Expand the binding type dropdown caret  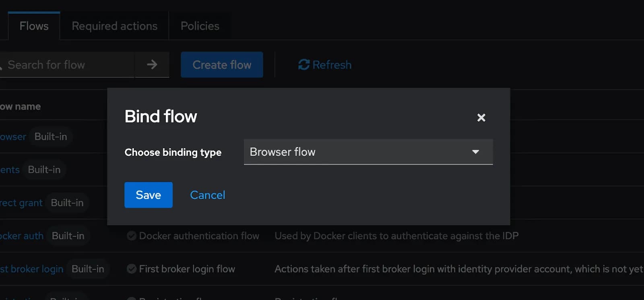click(475, 152)
